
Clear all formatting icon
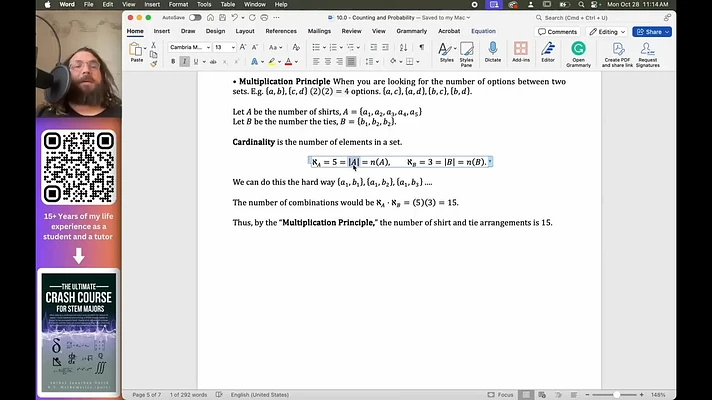point(296,47)
